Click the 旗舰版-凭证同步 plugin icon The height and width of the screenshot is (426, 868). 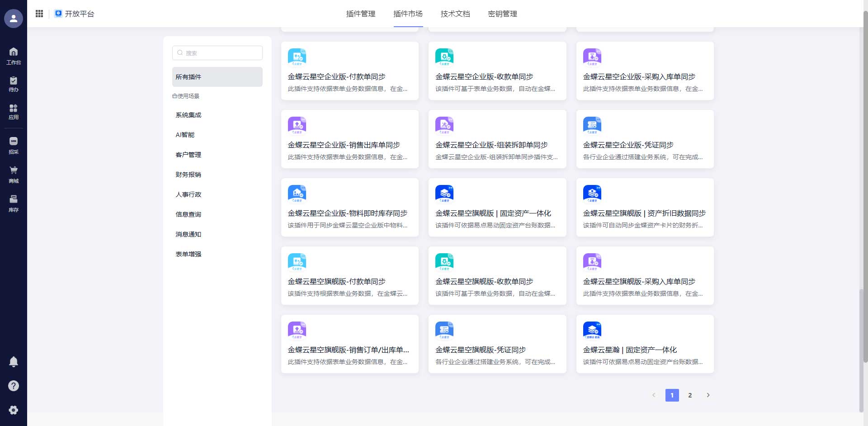[444, 330]
